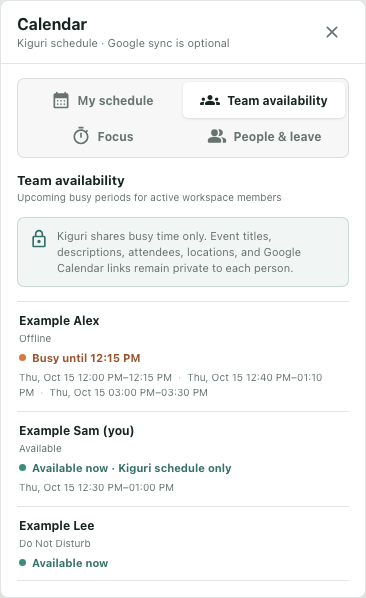Select the Example Sam (you) name
The height and width of the screenshot is (598, 366).
point(77,431)
